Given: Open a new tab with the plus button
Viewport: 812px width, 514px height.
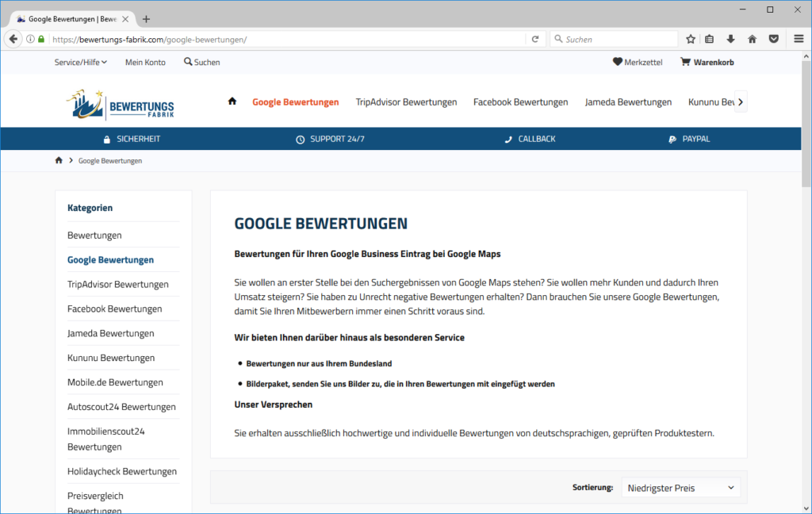Looking at the screenshot, I should click(x=146, y=19).
